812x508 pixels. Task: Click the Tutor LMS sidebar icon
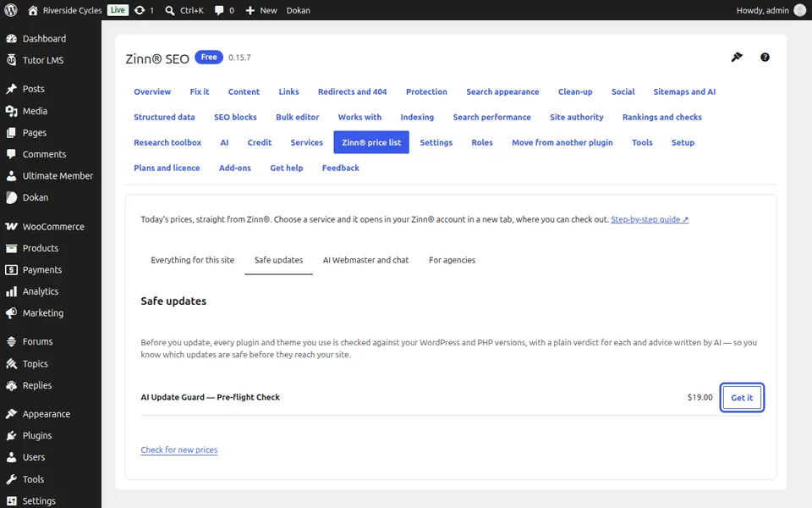tap(11, 60)
